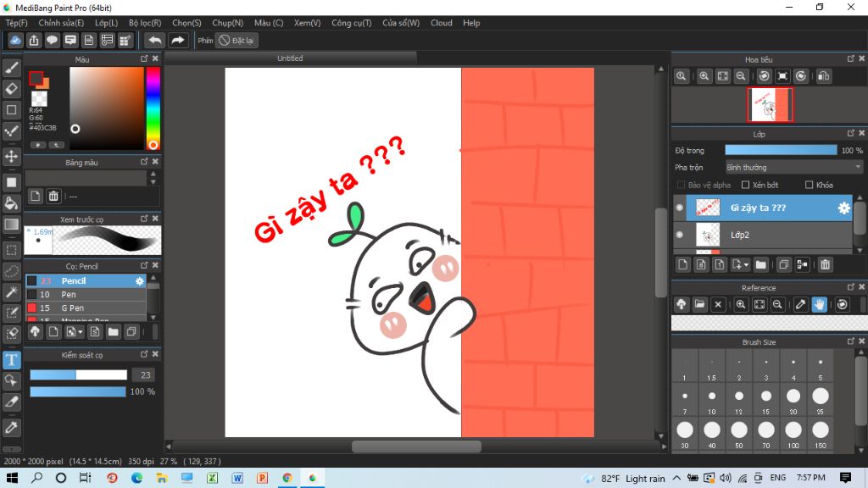Open the Chỉnh sửa(E) menu
Image resolution: width=868 pixels, height=488 pixels.
coord(61,23)
